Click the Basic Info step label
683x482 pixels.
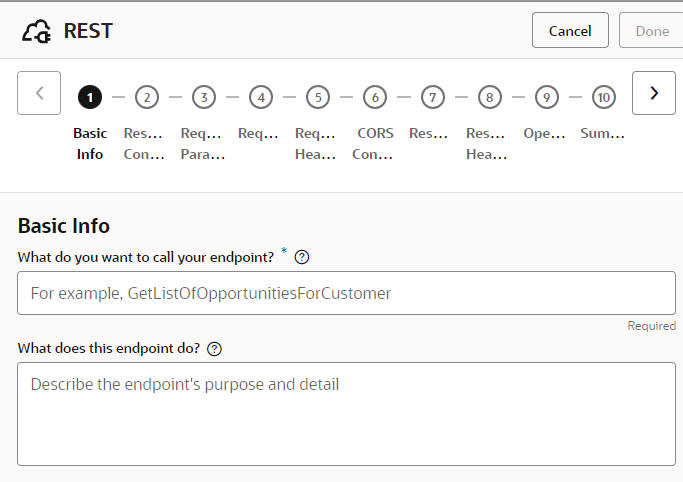[90, 143]
